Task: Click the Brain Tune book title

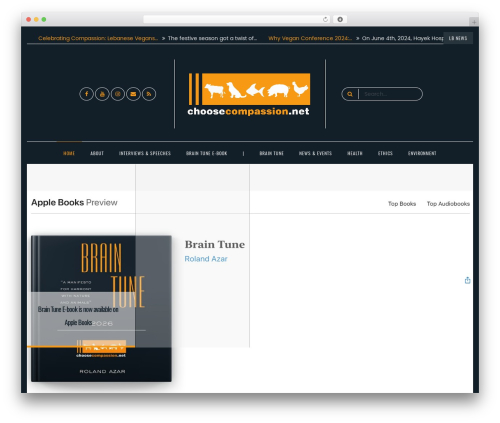Action: 215,245
